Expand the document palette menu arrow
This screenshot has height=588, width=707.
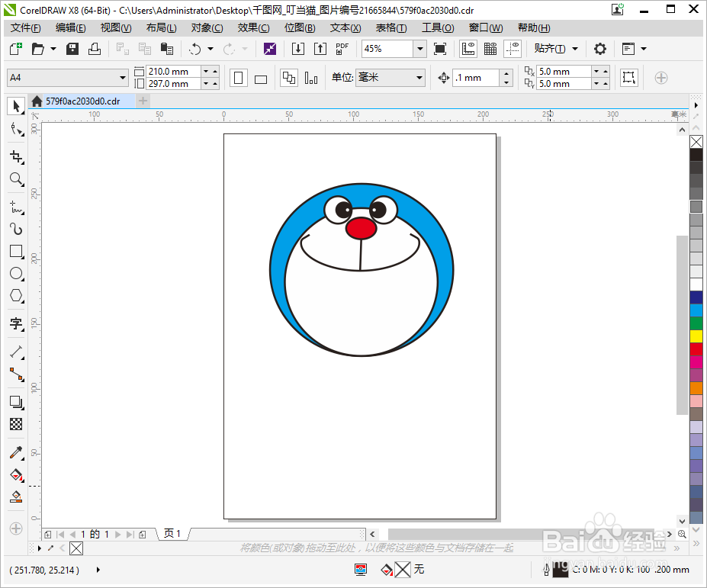pyautogui.click(x=39, y=548)
